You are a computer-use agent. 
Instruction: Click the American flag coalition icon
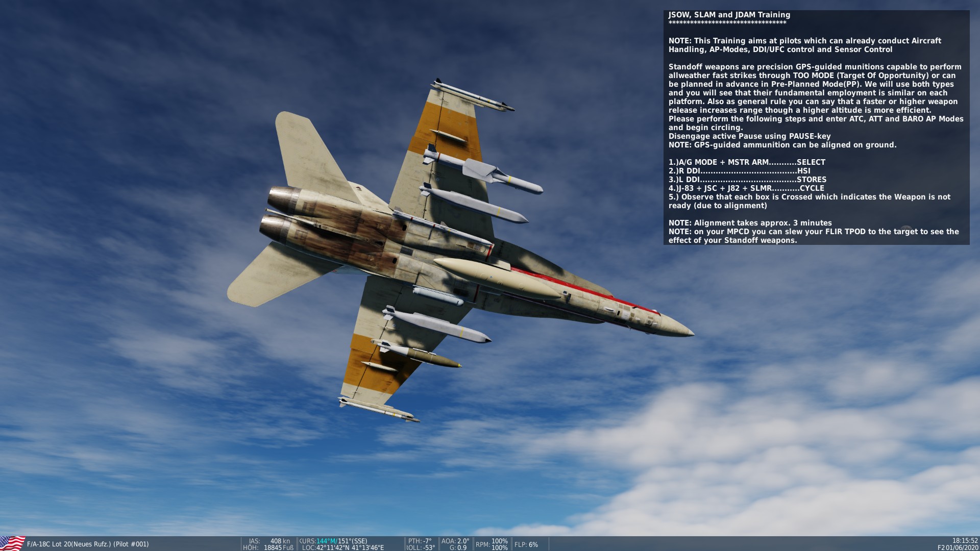pos(10,544)
